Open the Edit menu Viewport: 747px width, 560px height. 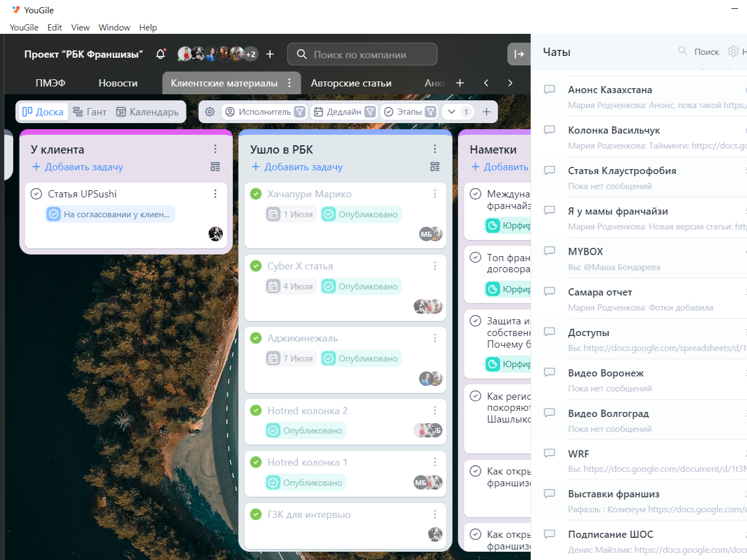[54, 27]
